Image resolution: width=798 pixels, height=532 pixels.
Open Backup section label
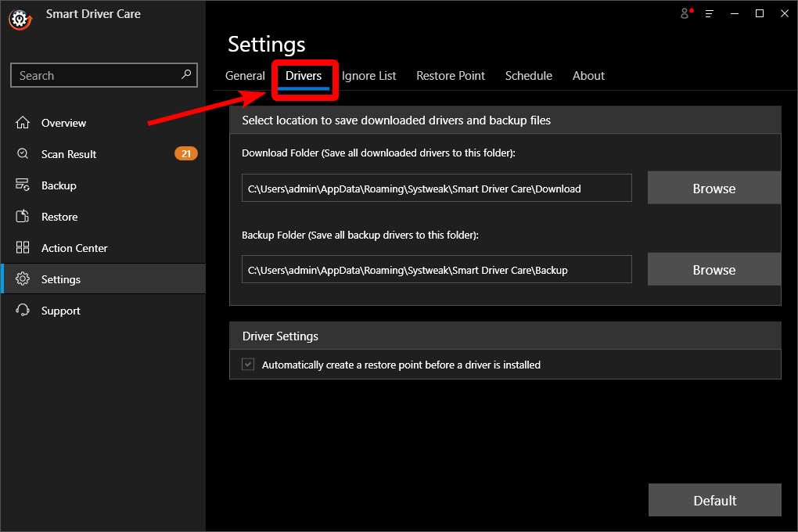(59, 185)
